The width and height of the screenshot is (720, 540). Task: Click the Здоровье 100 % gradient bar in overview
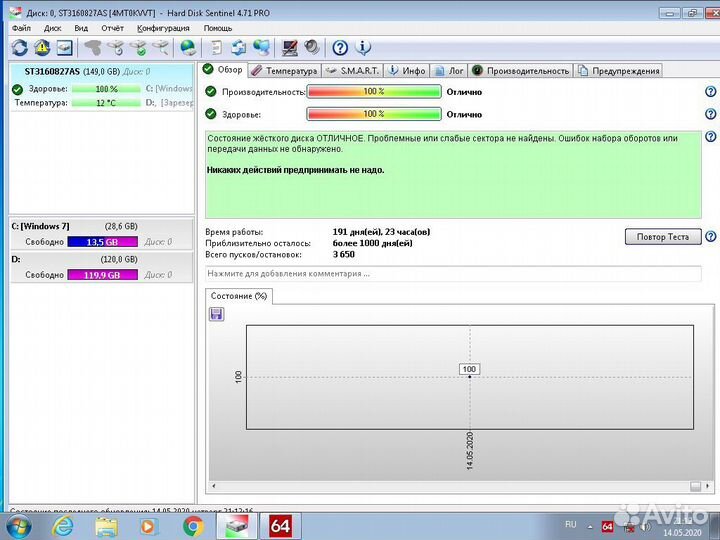(x=374, y=114)
